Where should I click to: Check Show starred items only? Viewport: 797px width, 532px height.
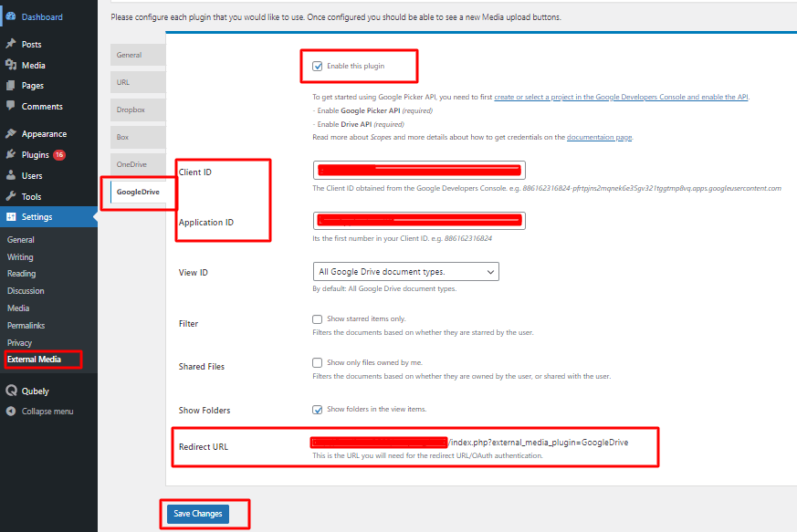[x=317, y=319]
